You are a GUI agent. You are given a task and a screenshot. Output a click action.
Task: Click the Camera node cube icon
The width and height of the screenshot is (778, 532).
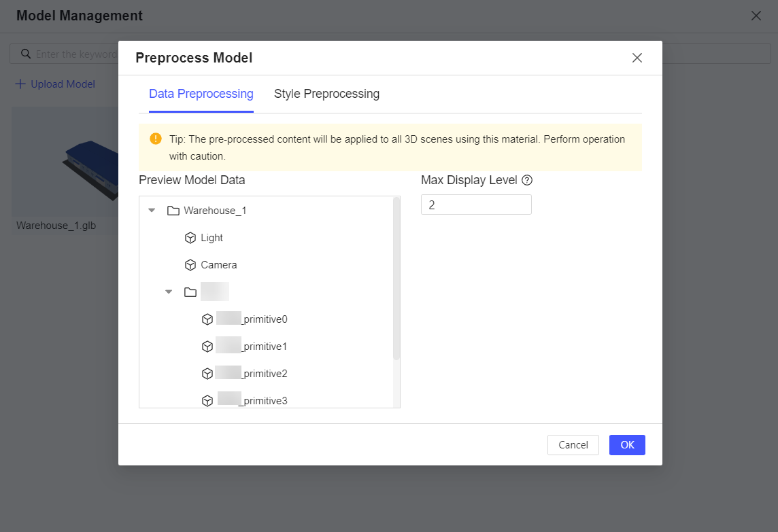pyautogui.click(x=190, y=265)
